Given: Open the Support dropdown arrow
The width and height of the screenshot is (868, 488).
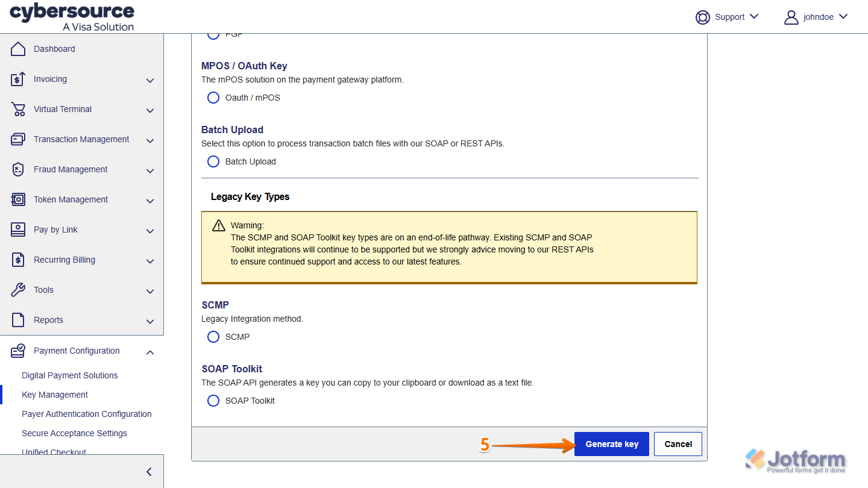Looking at the screenshot, I should point(754,16).
